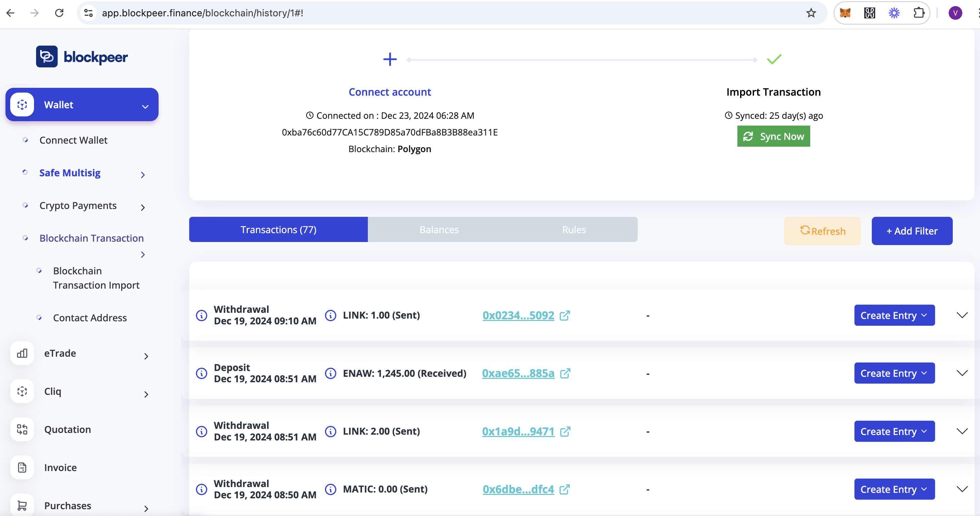980x516 pixels.
Task: Open the info icon beside LINK: 1.00 (Sent)
Action: pyautogui.click(x=330, y=315)
